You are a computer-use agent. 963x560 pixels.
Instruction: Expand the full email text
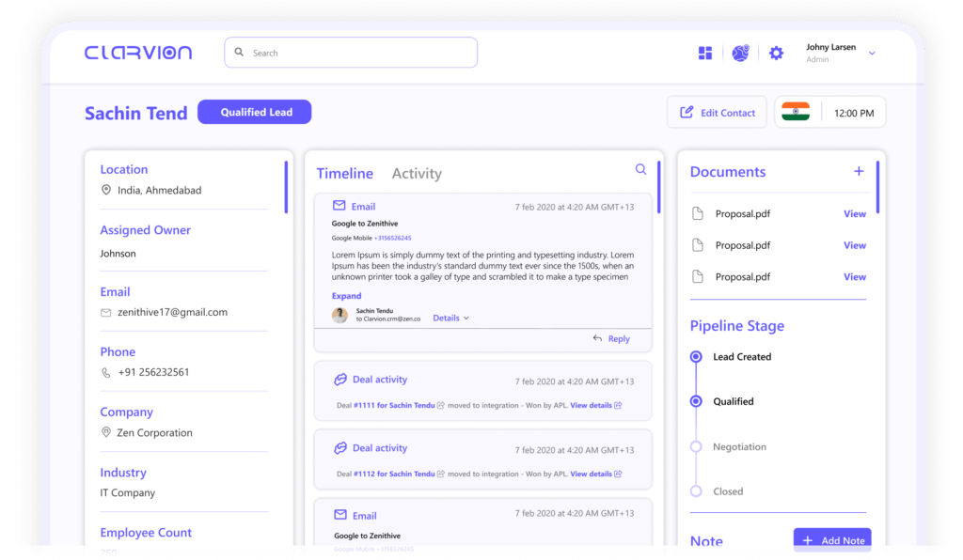[x=346, y=296]
